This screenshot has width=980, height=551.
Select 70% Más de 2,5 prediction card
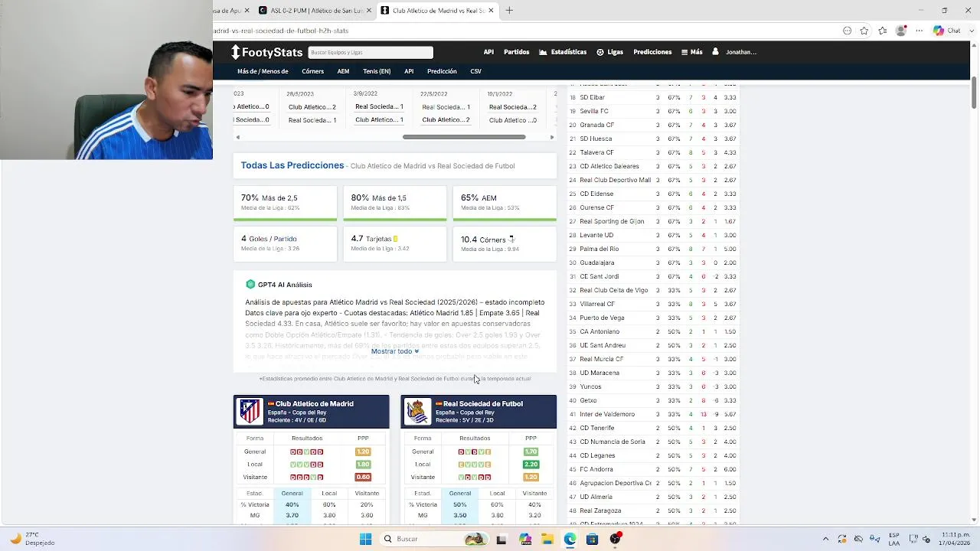tap(285, 203)
